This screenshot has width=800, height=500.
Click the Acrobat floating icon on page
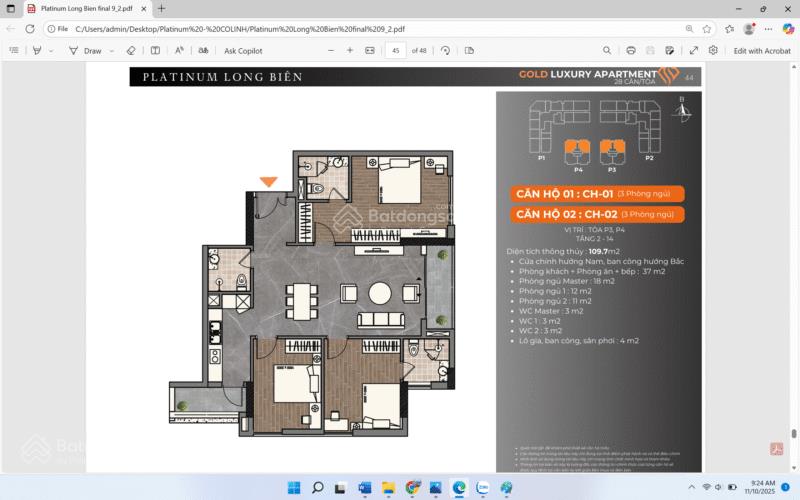(776, 449)
